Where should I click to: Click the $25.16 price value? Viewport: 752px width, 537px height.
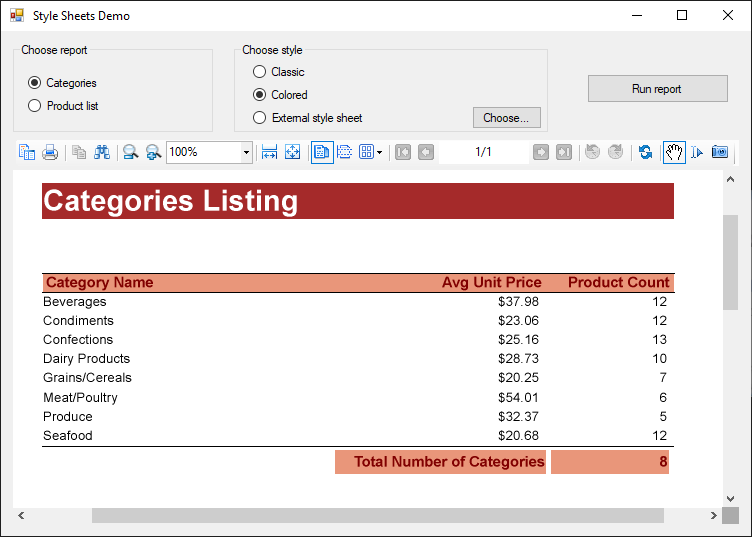point(518,339)
